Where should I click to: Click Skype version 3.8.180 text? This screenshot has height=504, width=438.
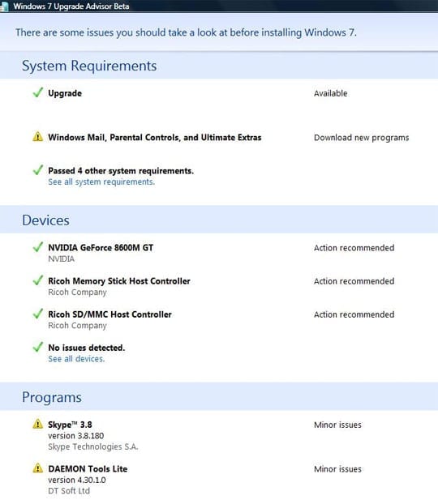pyautogui.click(x=76, y=436)
